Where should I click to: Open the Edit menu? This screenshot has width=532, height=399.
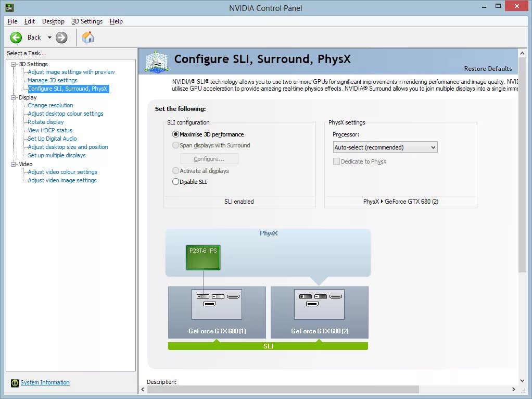pyautogui.click(x=30, y=21)
